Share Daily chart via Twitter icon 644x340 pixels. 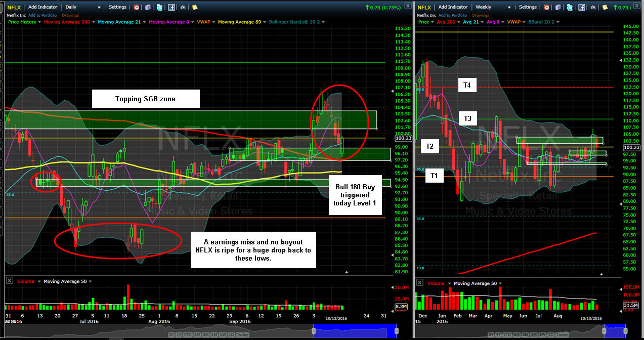point(159,7)
